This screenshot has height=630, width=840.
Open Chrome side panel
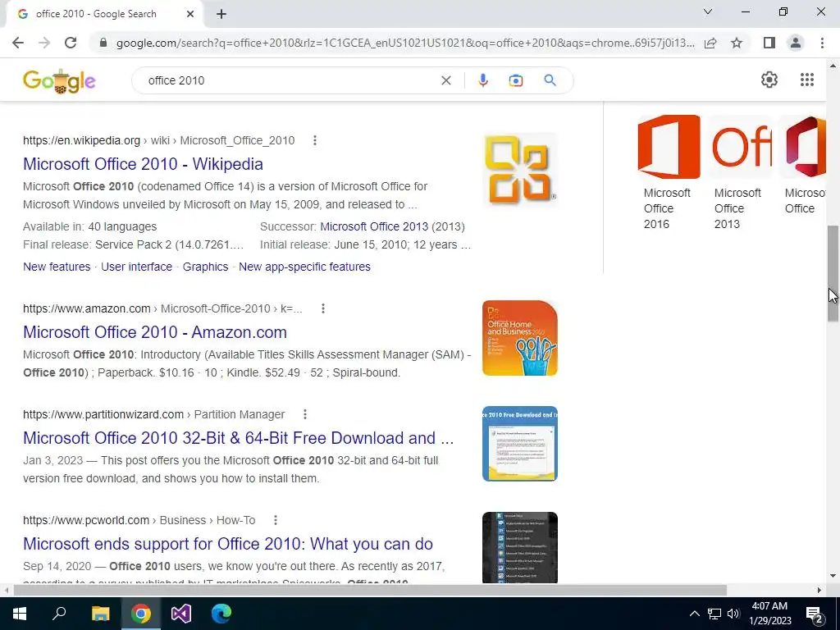point(769,43)
